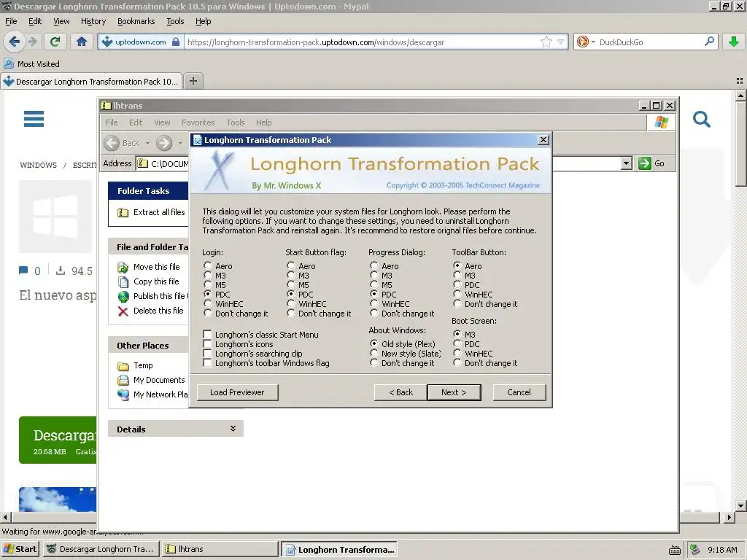Click the network tray icon near the clock
The width and height of the screenshot is (747, 560).
(x=694, y=550)
